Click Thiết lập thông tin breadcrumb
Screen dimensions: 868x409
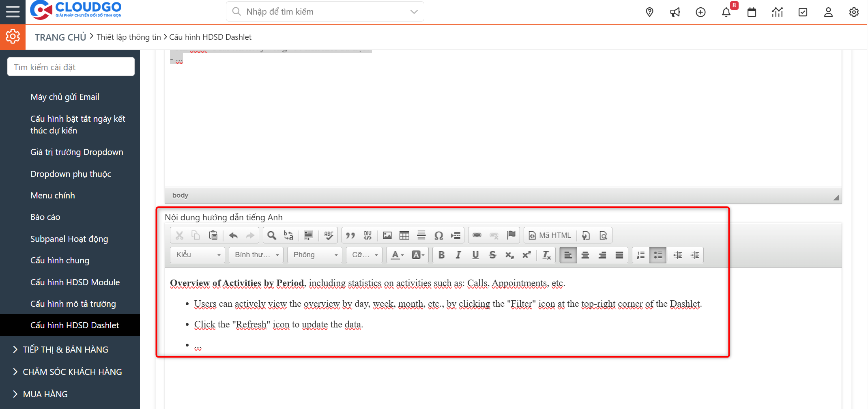point(129,37)
